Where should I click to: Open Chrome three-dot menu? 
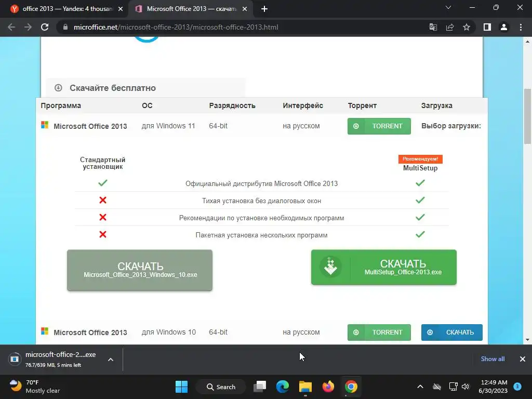coord(521,27)
